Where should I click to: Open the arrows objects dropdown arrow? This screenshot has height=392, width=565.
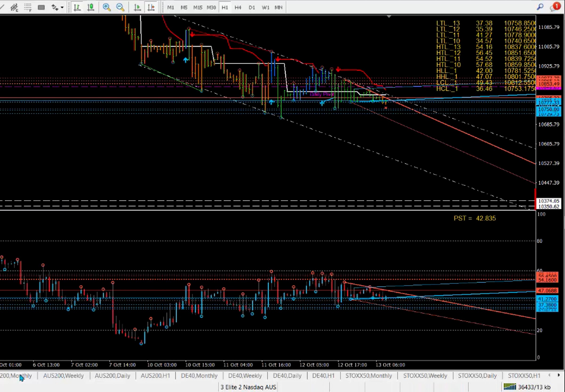(x=62, y=7)
